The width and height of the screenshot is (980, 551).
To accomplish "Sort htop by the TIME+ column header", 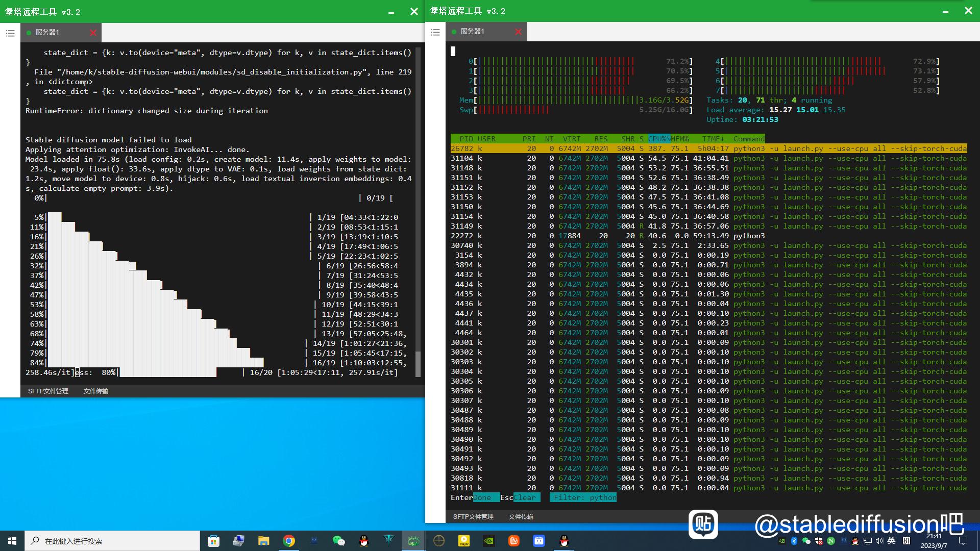I will [713, 139].
